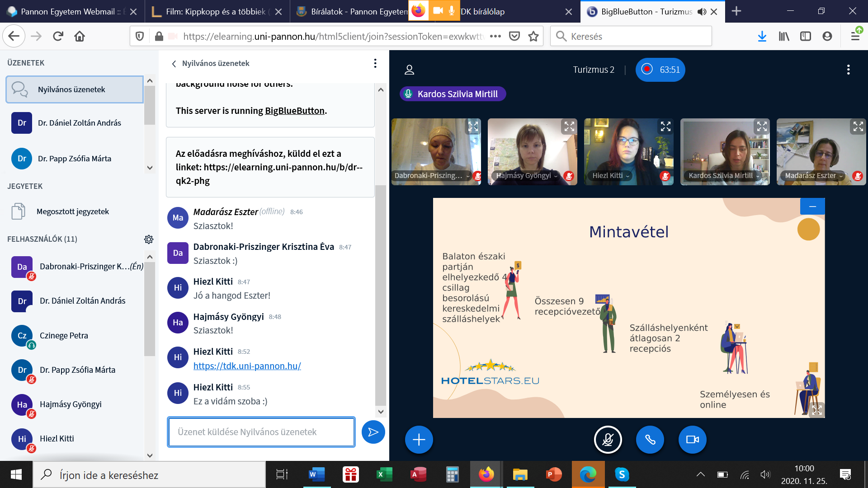Viewport: 868px width, 488px height.
Task: Open the Megosztott jegyzetek shared notes
Action: click(x=72, y=211)
